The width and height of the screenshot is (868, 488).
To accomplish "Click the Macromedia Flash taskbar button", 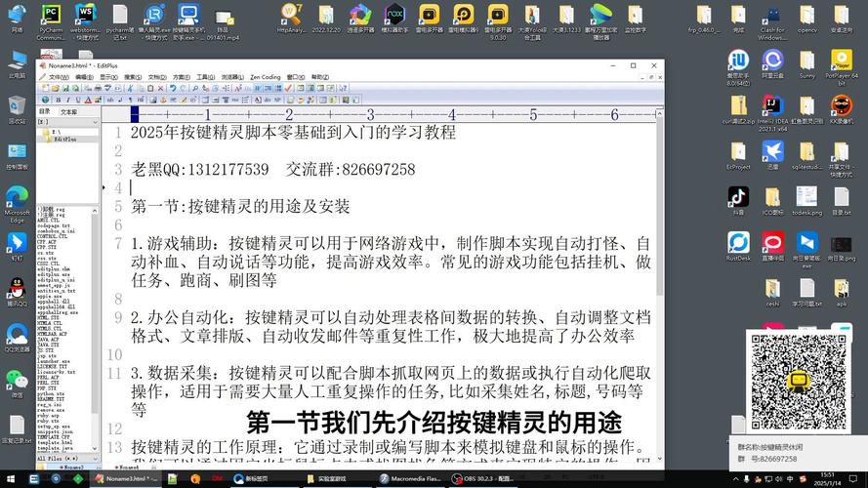I will click(x=410, y=478).
